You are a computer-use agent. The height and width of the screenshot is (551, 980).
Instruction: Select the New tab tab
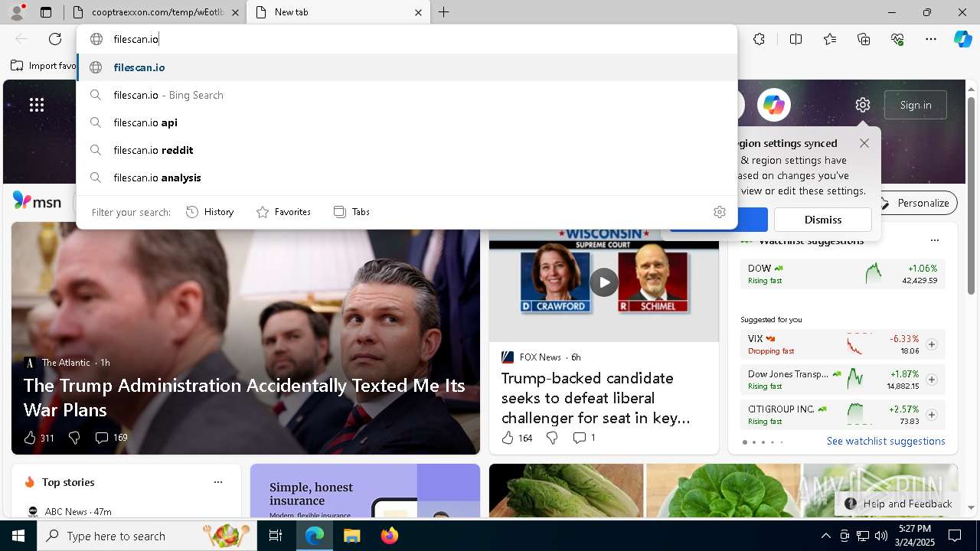pos(338,12)
